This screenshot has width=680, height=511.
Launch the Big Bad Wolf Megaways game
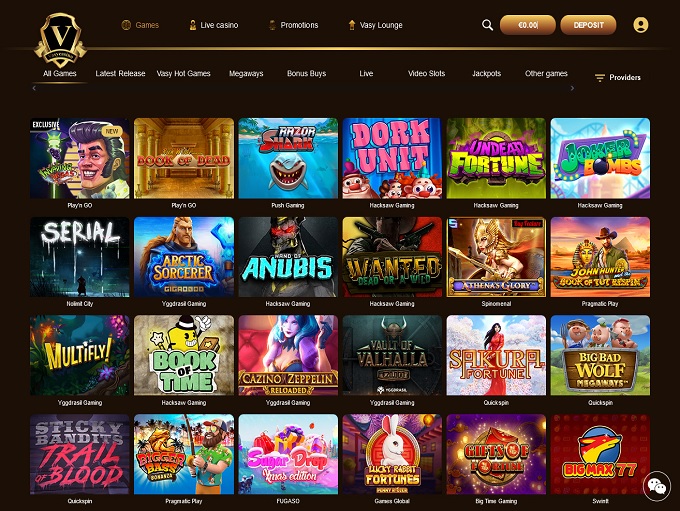click(600, 355)
